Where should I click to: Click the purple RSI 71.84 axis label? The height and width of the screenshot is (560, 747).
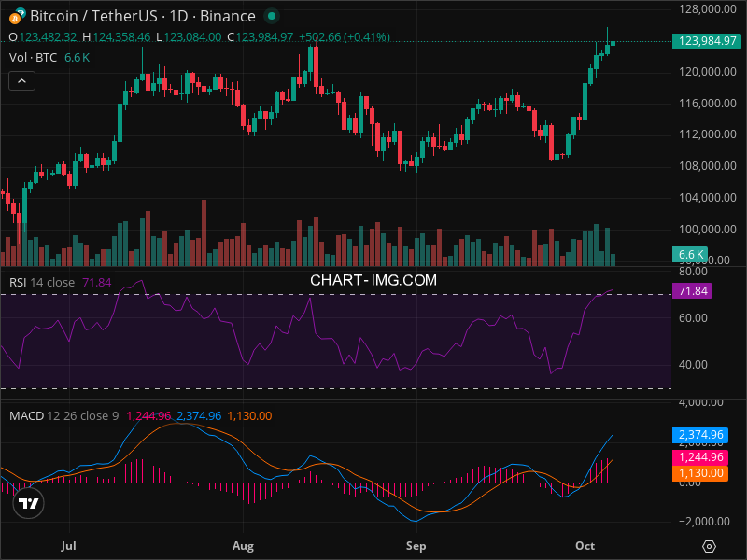tap(694, 291)
